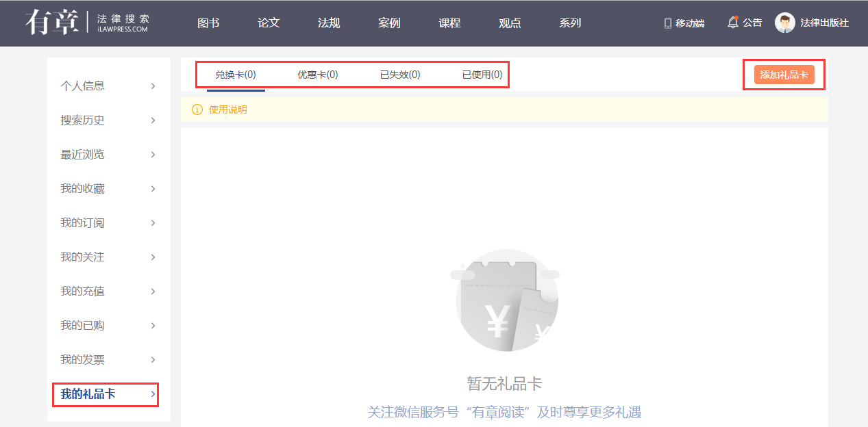Screen dimensions: 868x427
Task: Click the arrow beside 我的发票
Action: pos(153,360)
